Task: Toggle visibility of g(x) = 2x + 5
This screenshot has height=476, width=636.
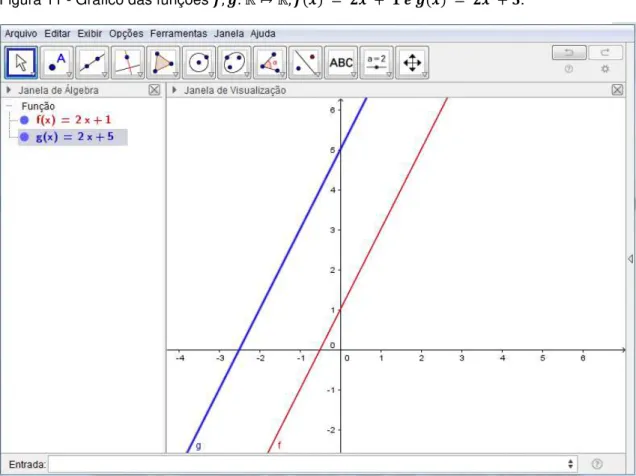Action: tap(24, 137)
